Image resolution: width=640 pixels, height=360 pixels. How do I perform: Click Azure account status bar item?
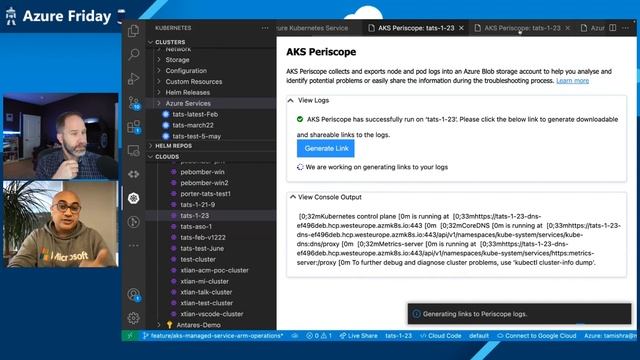(610, 336)
